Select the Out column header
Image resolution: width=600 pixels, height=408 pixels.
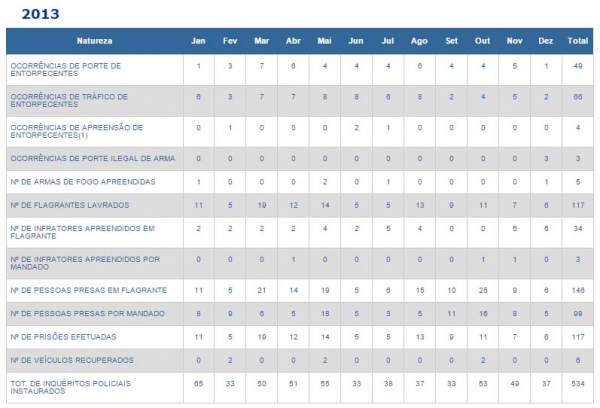[x=482, y=41]
